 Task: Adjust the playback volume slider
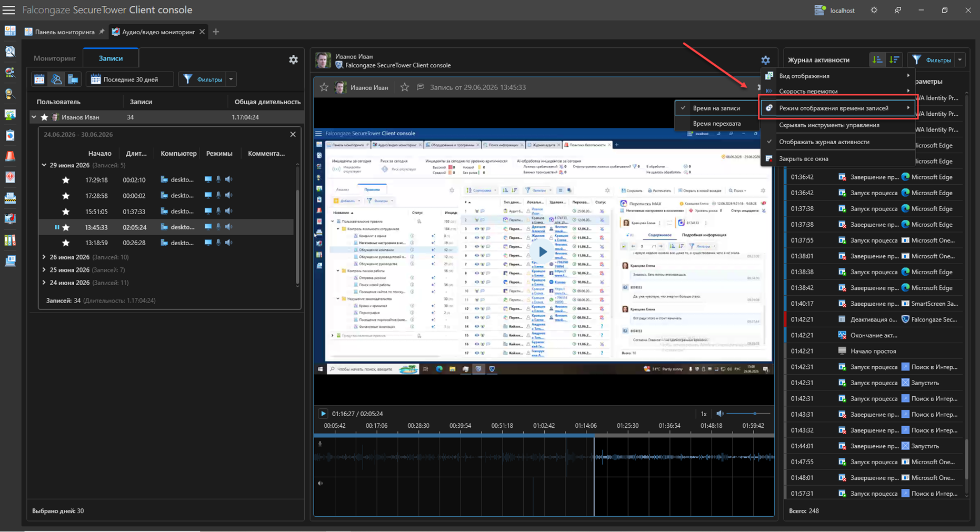click(749, 414)
